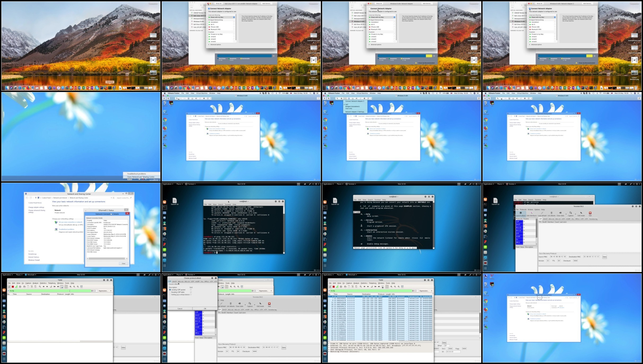Open the help question-mark in Kali-Linux Network Adapter window
643x364 pixels.
273,45
